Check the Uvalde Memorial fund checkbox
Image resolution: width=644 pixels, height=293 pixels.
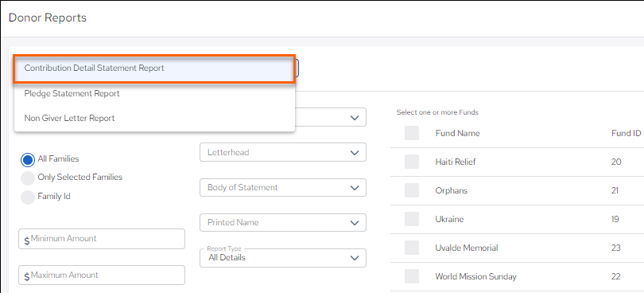412,248
